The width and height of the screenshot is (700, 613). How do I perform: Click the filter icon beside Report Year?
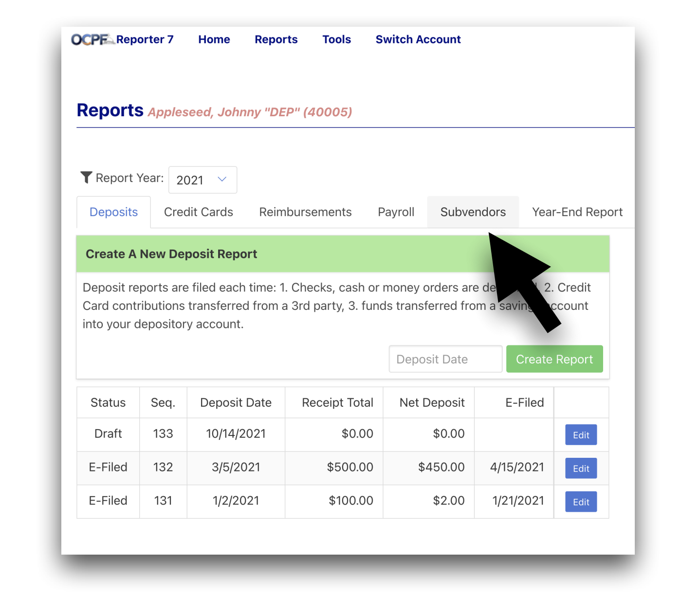tap(86, 177)
